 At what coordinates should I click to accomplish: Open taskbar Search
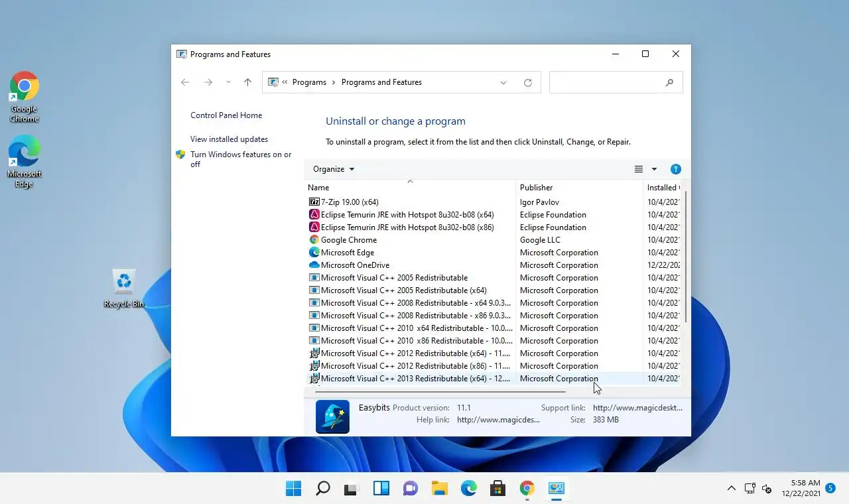pos(322,489)
